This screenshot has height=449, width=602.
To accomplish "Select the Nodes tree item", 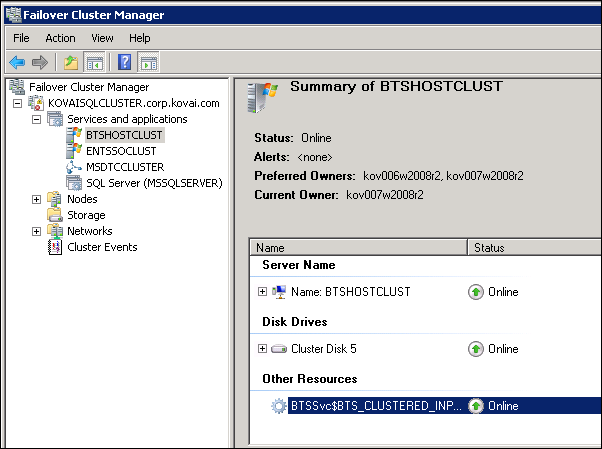I will [x=82, y=199].
